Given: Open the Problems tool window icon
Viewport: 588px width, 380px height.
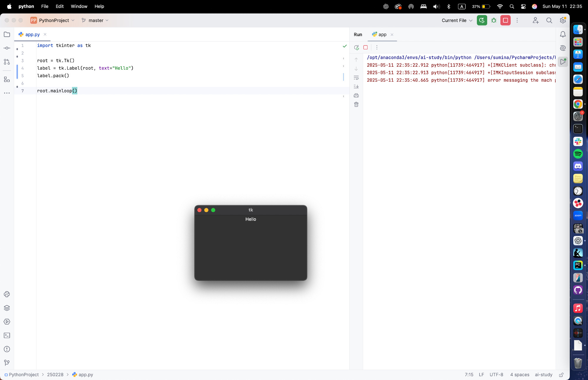Looking at the screenshot, I should (x=7, y=349).
